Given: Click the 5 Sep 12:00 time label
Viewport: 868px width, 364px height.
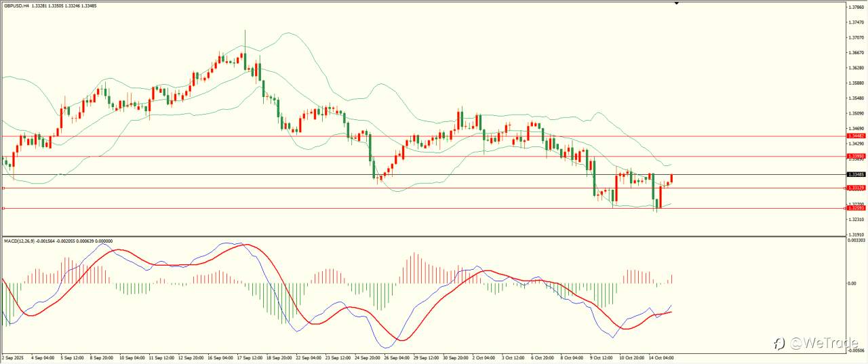Looking at the screenshot, I should [x=72, y=357].
